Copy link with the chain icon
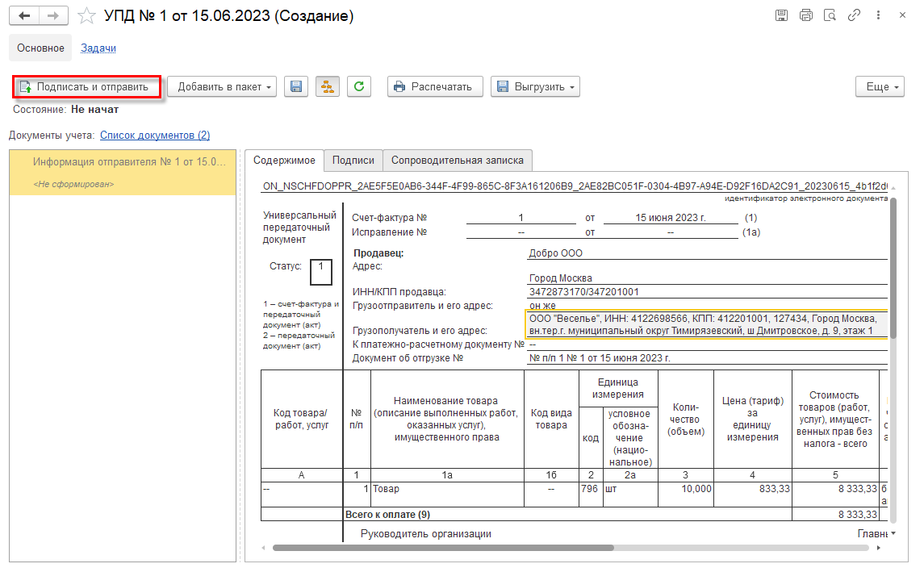 (854, 15)
